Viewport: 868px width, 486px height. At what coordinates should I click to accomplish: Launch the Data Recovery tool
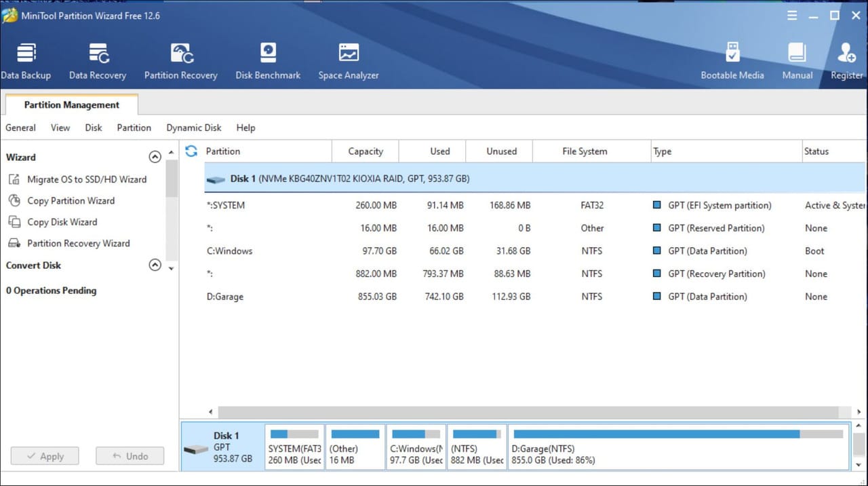[x=98, y=62]
